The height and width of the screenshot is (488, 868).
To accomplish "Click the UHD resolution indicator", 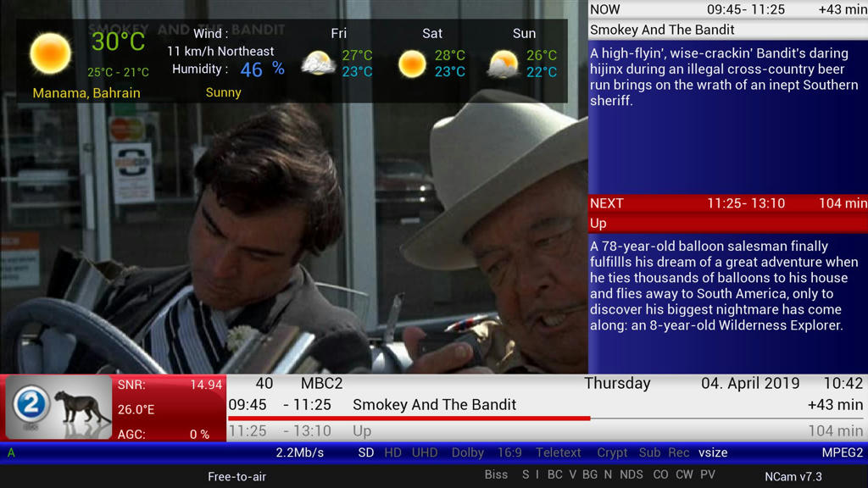I will coord(425,452).
